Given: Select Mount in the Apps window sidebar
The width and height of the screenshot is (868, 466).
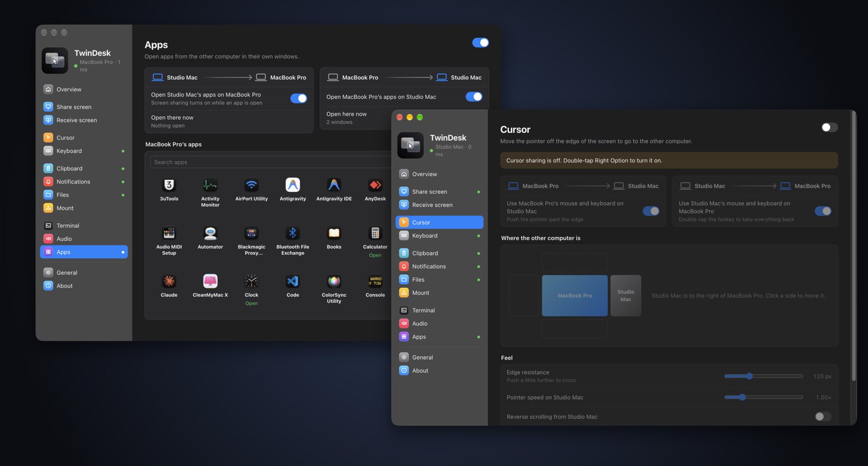Looking at the screenshot, I should tap(84, 208).
